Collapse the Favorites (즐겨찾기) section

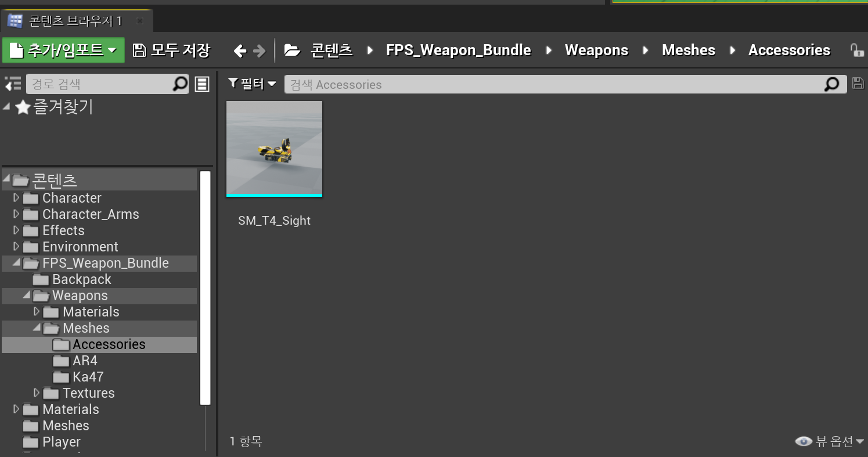tap(6, 107)
